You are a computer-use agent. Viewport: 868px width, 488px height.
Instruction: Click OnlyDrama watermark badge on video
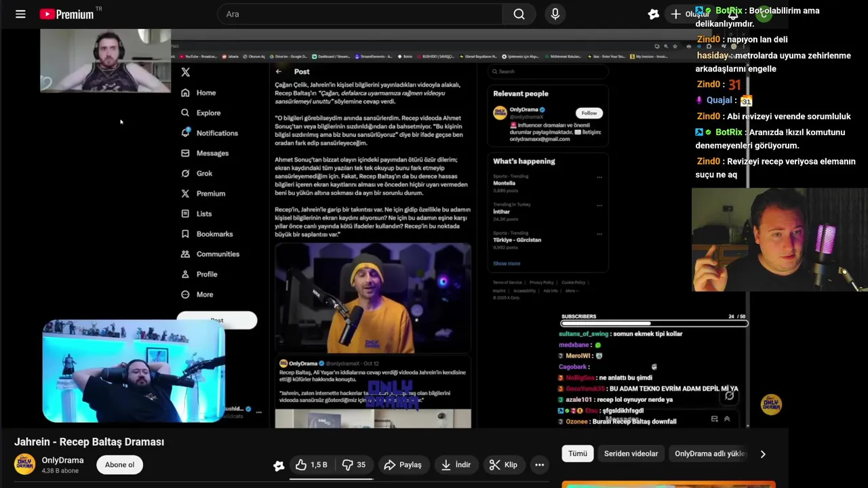point(771,405)
